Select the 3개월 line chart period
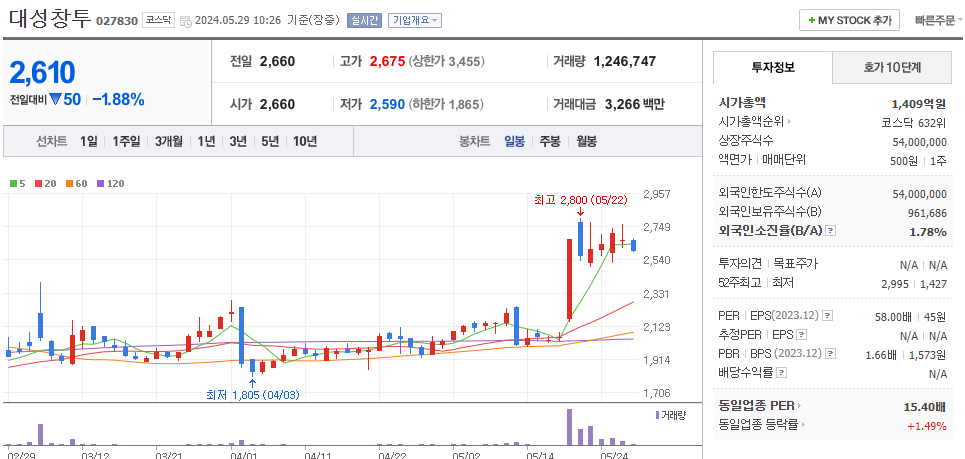 pyautogui.click(x=169, y=141)
